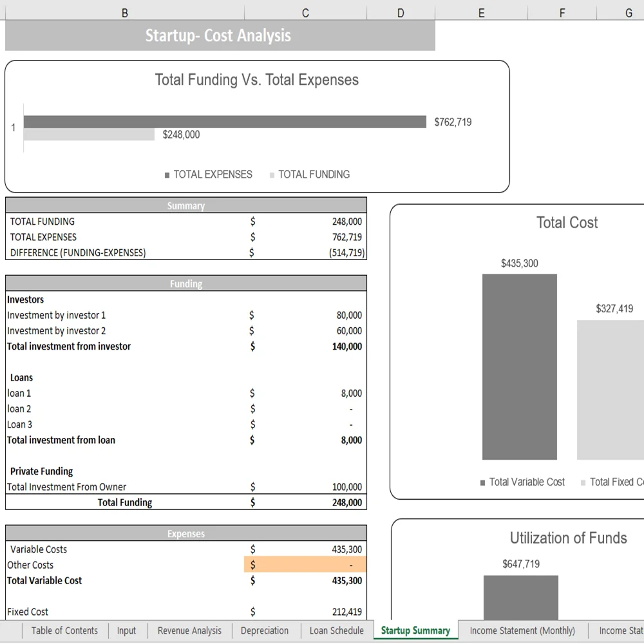Switch to the Input worksheet tab
The width and height of the screenshot is (644, 644).
(126, 630)
